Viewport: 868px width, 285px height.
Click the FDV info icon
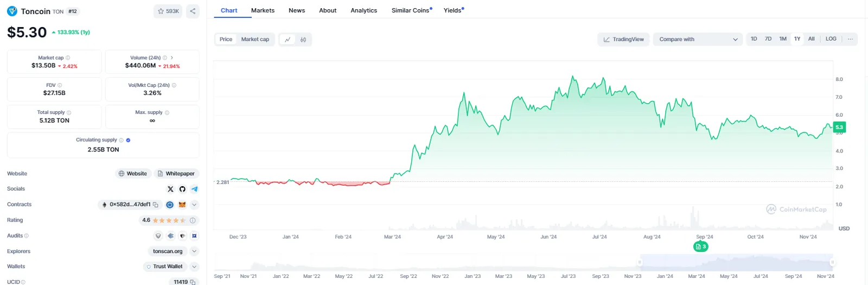(x=60, y=85)
